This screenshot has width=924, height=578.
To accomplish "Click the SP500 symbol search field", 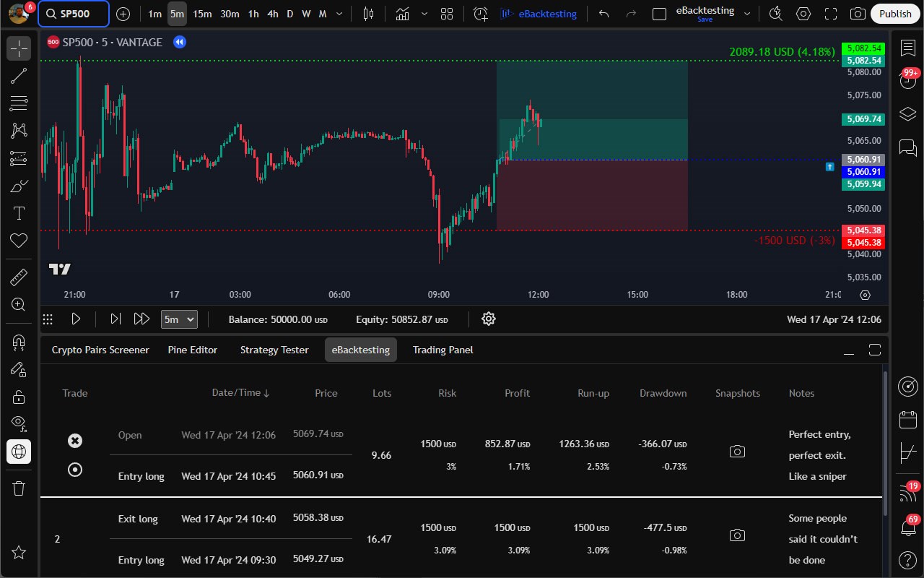I will click(73, 14).
